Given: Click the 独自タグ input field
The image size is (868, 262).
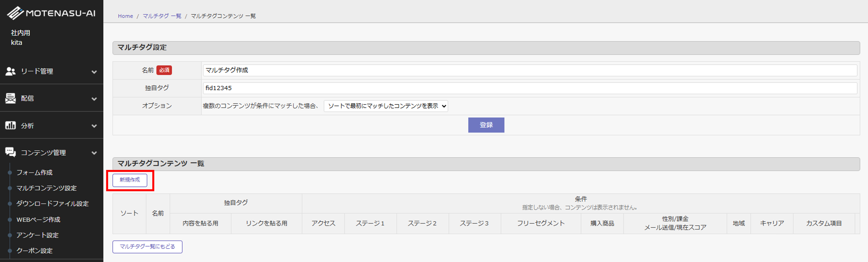Looking at the screenshot, I should click(530, 88).
